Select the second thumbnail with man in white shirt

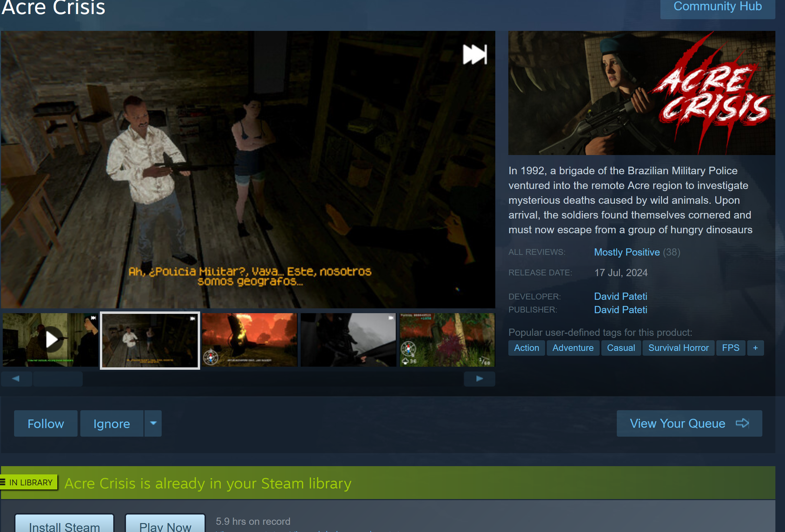point(150,340)
